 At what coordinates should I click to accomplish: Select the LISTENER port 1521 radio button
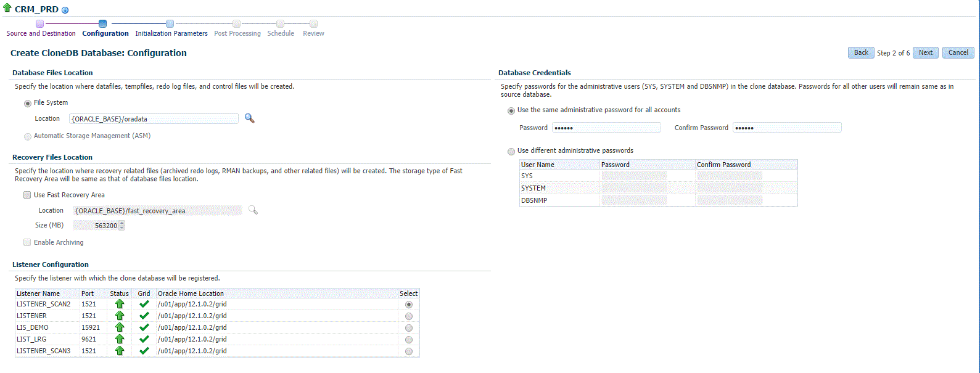[x=409, y=316]
